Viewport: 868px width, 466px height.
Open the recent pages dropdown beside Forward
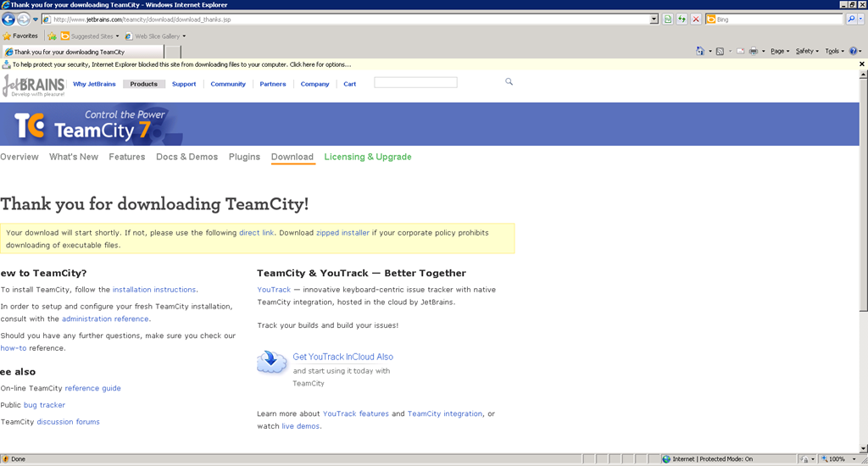point(36,19)
